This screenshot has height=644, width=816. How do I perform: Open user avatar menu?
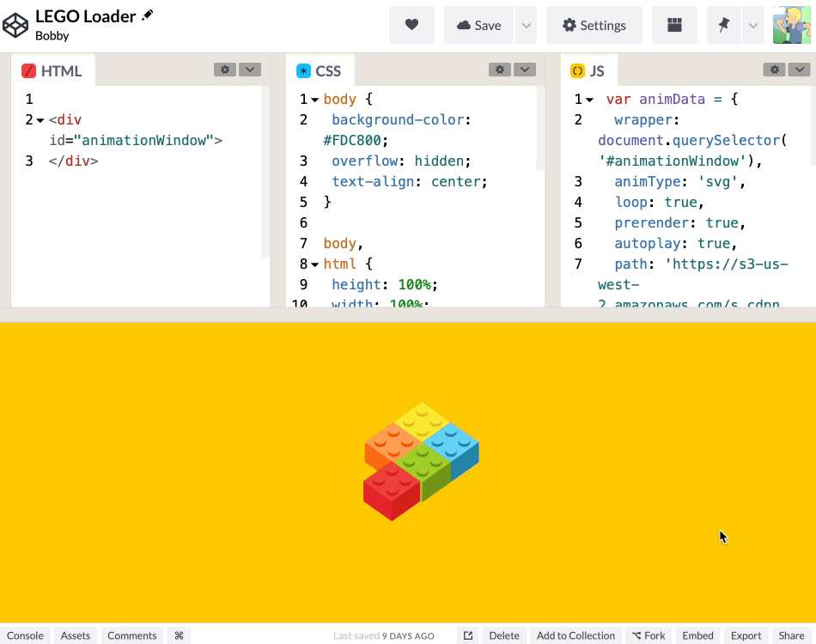pos(792,25)
